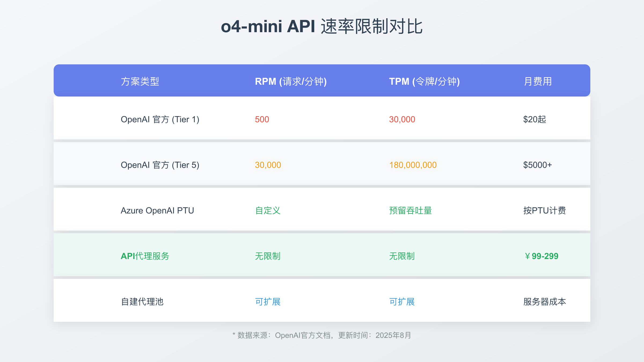This screenshot has width=644, height=362.
Task: Click the green '自定义' RPM cell
Action: [x=268, y=210]
